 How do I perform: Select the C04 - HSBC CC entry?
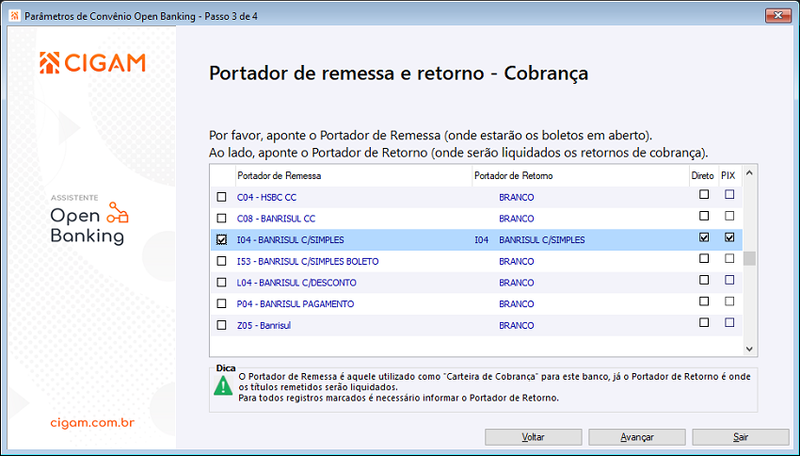[x=266, y=197]
